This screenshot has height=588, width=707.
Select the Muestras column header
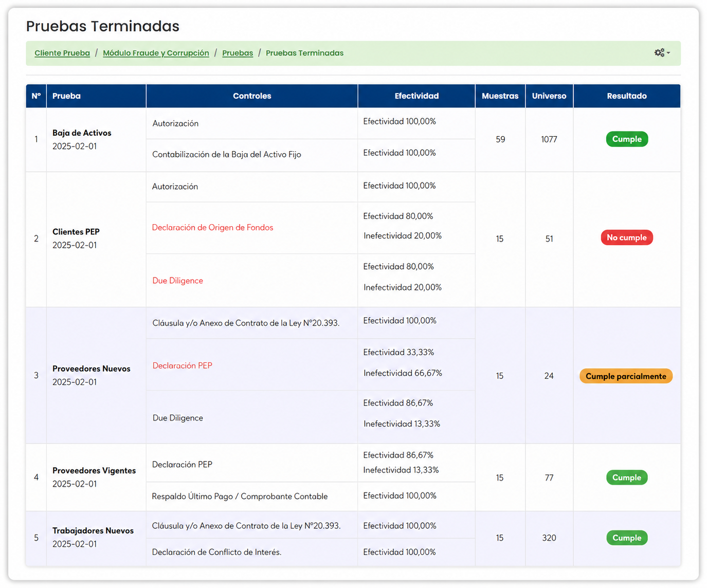tap(500, 96)
